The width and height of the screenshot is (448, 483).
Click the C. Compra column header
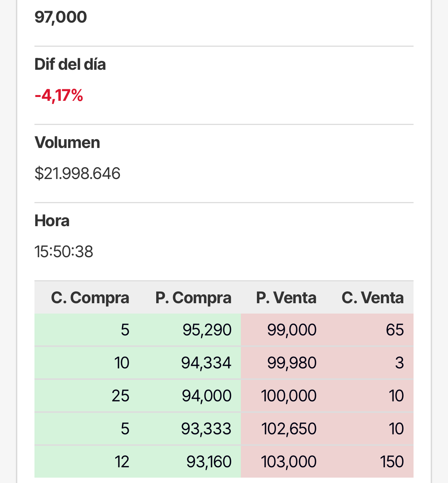(x=90, y=298)
